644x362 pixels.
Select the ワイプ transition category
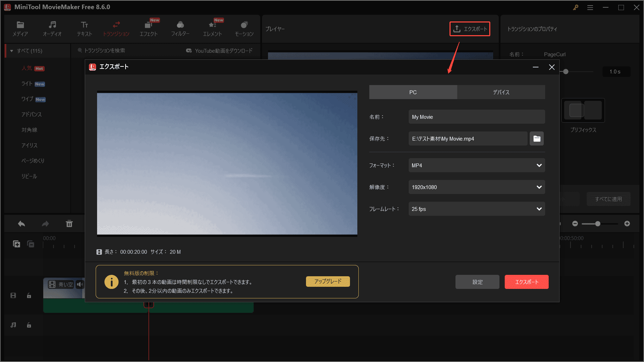coord(27,99)
